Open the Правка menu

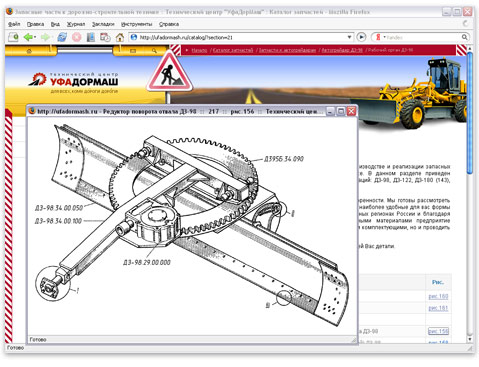(x=35, y=24)
